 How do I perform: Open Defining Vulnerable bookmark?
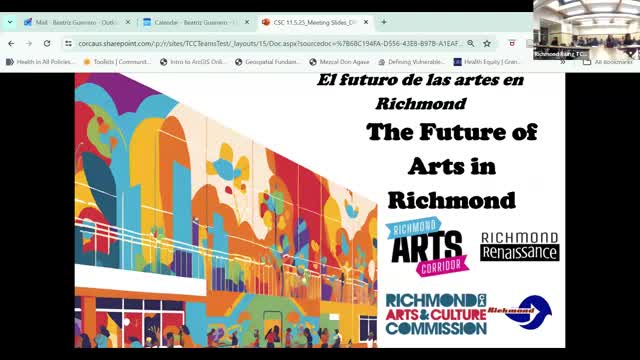pos(411,62)
